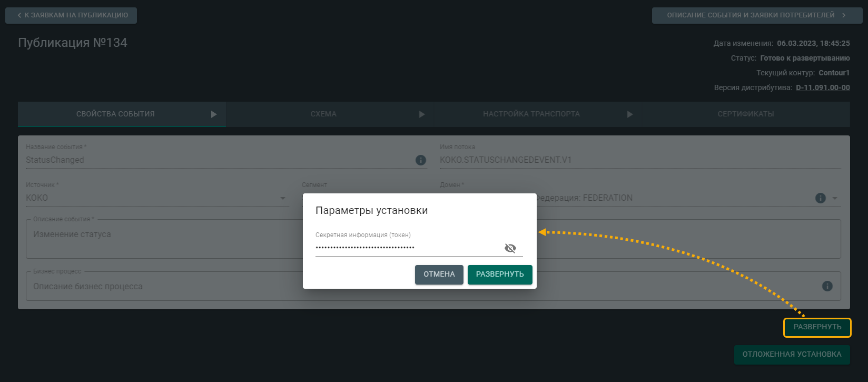The image size is (868, 382).
Task: Go back to К заявкам на публикацию
Action: [71, 15]
